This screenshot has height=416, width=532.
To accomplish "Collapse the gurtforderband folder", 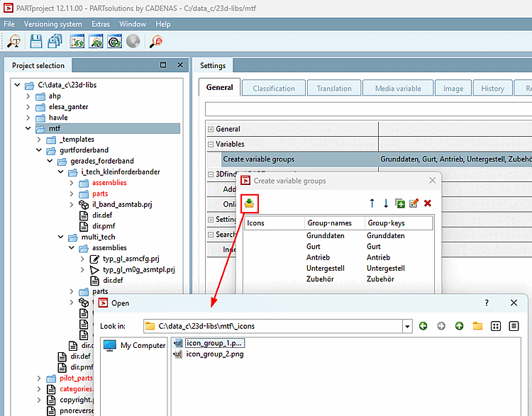I will pos(39,150).
